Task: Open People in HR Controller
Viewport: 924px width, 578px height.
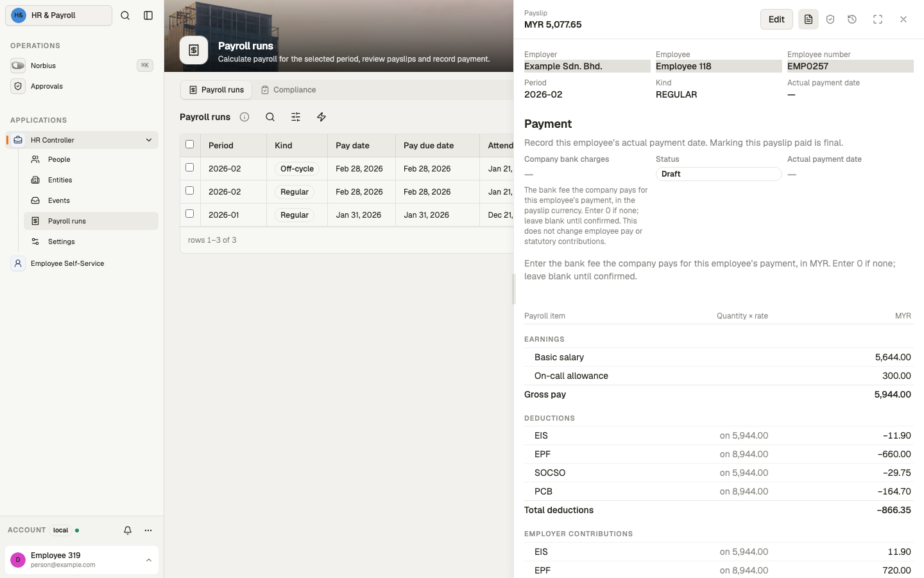Action: [91, 159]
